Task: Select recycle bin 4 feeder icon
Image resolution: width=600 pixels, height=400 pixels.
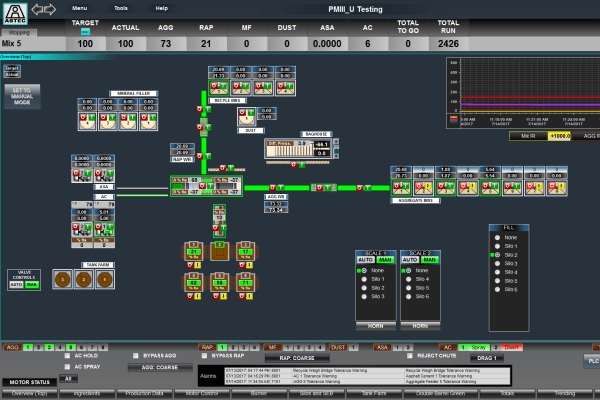Action: [x=285, y=88]
